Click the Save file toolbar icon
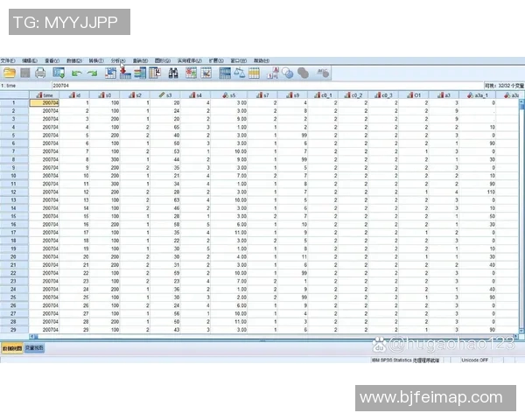 tap(25, 73)
